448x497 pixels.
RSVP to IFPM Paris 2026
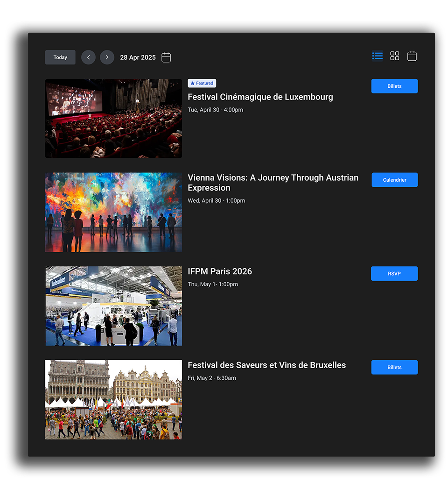394,274
